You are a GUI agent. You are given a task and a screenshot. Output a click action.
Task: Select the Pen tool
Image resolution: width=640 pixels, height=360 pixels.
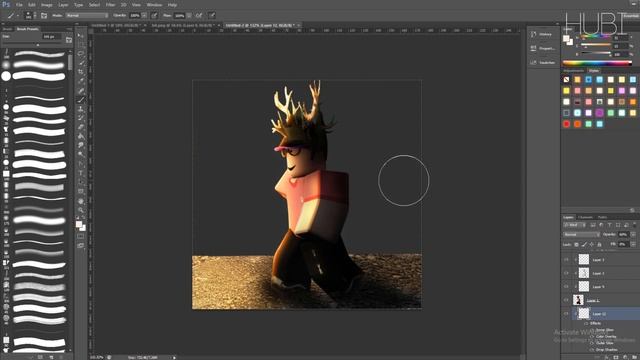point(81,164)
